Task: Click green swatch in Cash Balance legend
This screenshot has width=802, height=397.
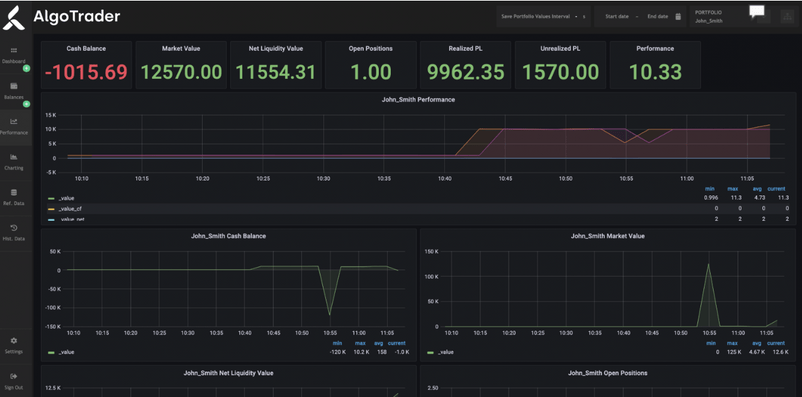Action: (x=51, y=352)
